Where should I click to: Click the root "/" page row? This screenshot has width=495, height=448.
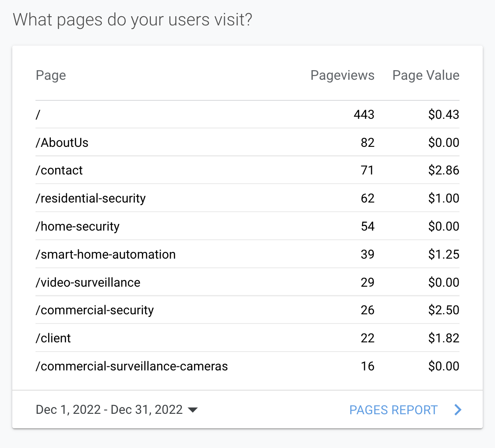point(39,115)
